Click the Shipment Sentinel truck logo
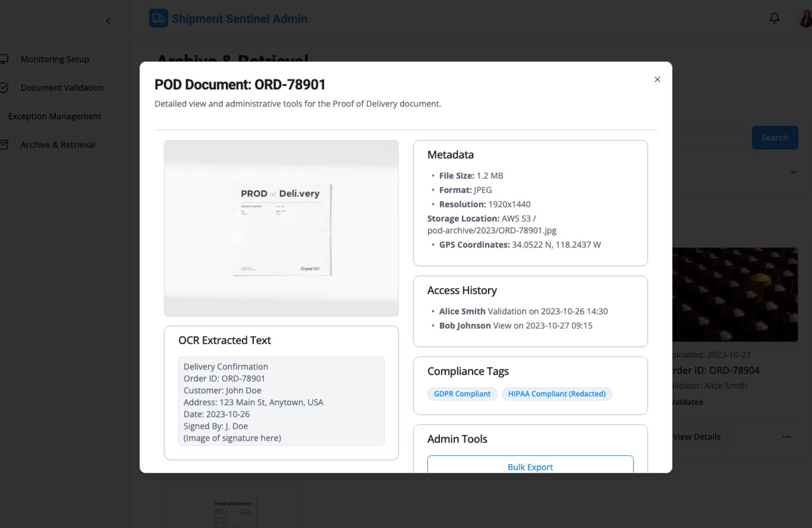This screenshot has width=812, height=528. [x=159, y=19]
